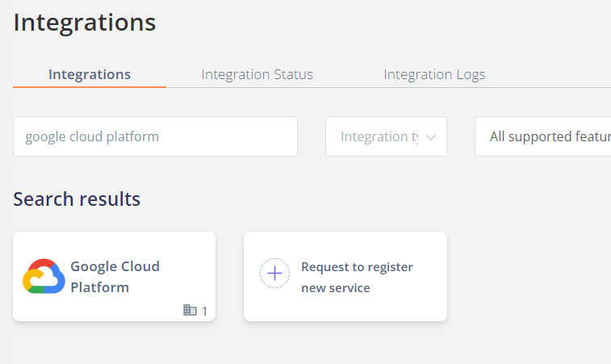Open the All supported features dropdown
This screenshot has height=364, width=611.
(x=543, y=136)
